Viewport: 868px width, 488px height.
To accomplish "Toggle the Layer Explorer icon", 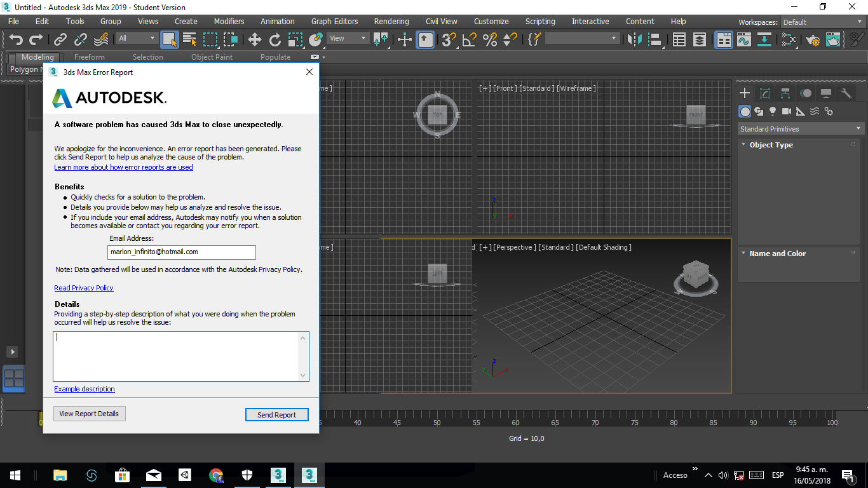I will point(700,40).
